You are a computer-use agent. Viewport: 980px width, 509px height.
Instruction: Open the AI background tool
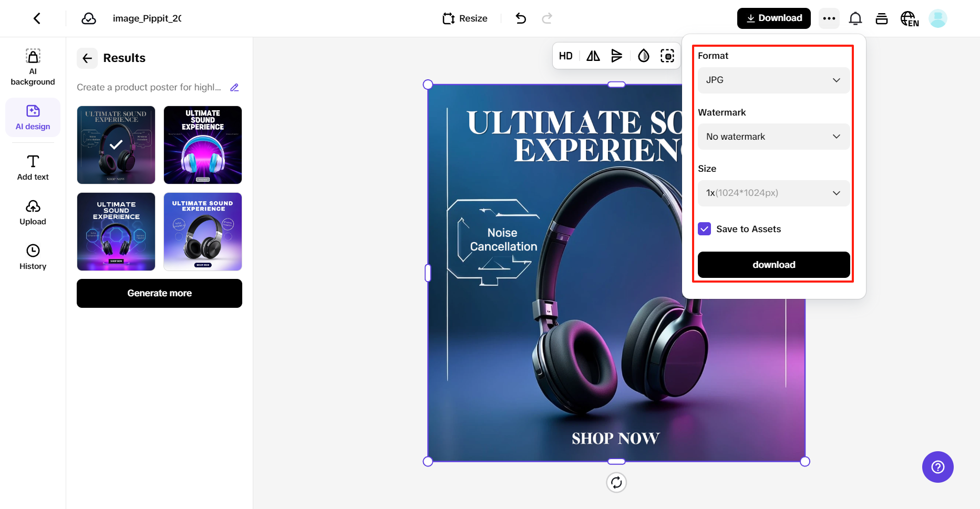33,67
